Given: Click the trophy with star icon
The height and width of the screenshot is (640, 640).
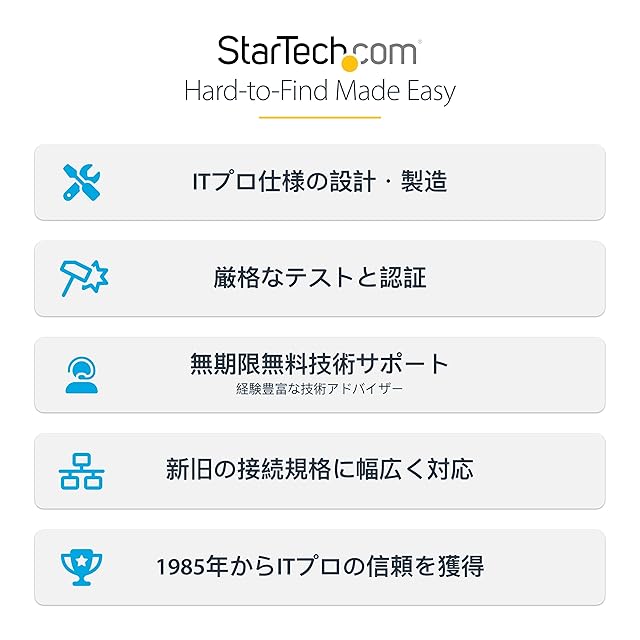Looking at the screenshot, I should point(82,567).
